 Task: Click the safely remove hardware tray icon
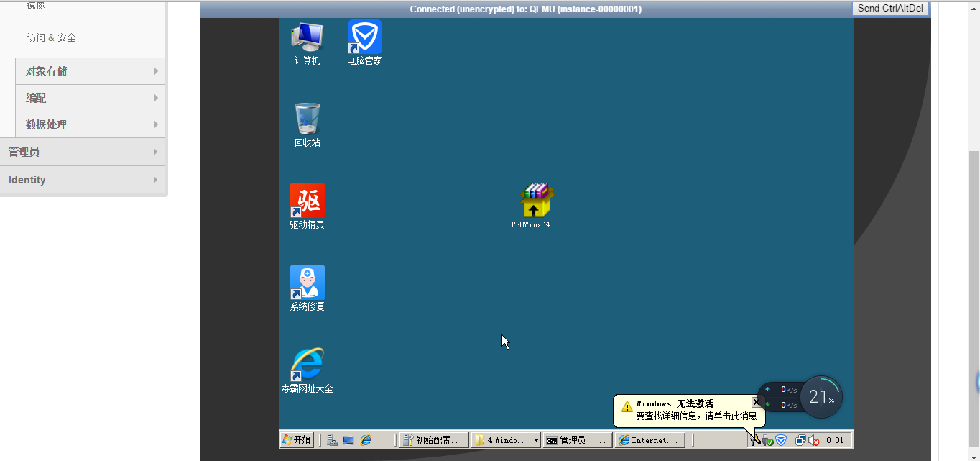[767, 440]
